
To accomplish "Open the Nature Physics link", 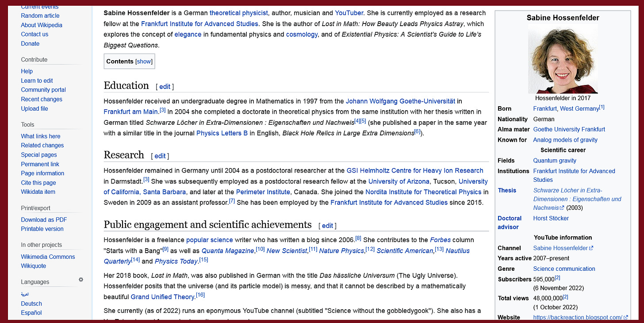I will (341, 250).
